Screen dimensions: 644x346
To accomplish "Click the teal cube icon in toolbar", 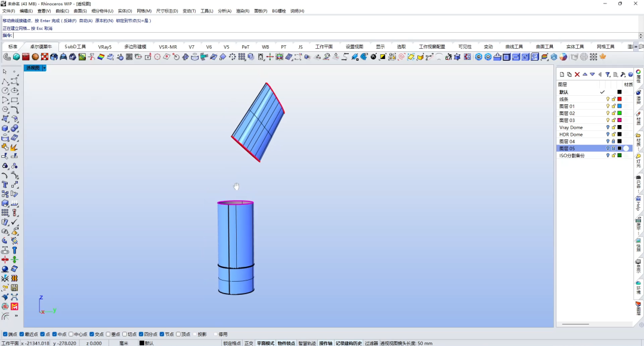I will point(17,57).
